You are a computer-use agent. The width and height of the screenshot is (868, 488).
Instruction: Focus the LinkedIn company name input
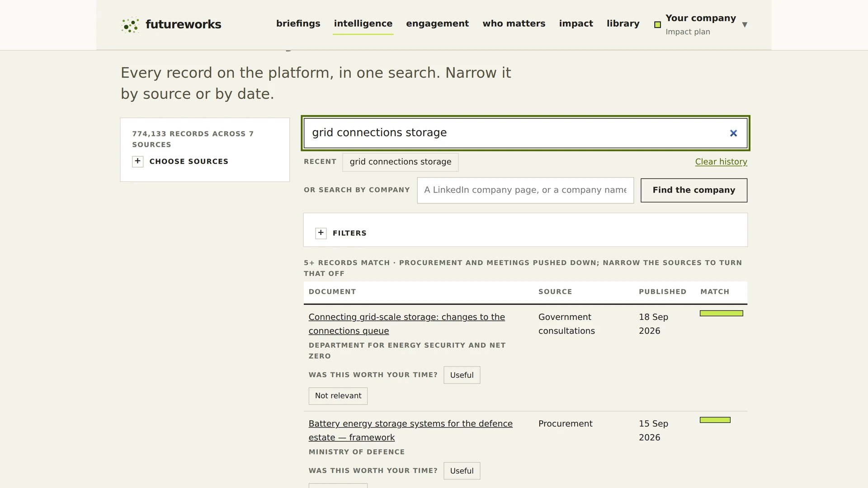coord(525,190)
